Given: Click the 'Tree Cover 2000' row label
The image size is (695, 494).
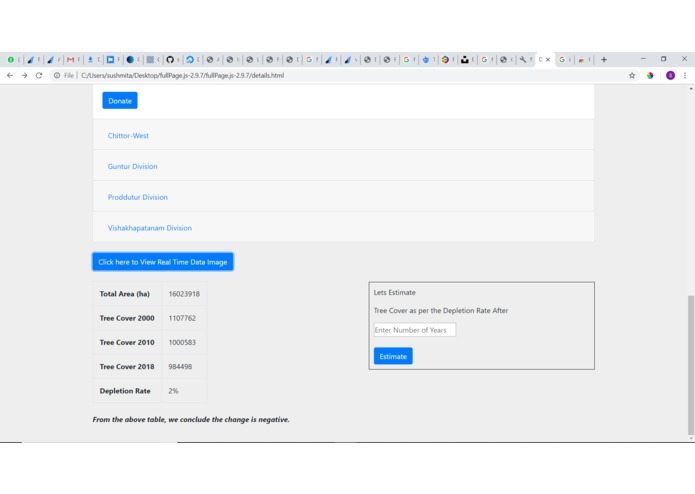Looking at the screenshot, I should pyautogui.click(x=127, y=318).
